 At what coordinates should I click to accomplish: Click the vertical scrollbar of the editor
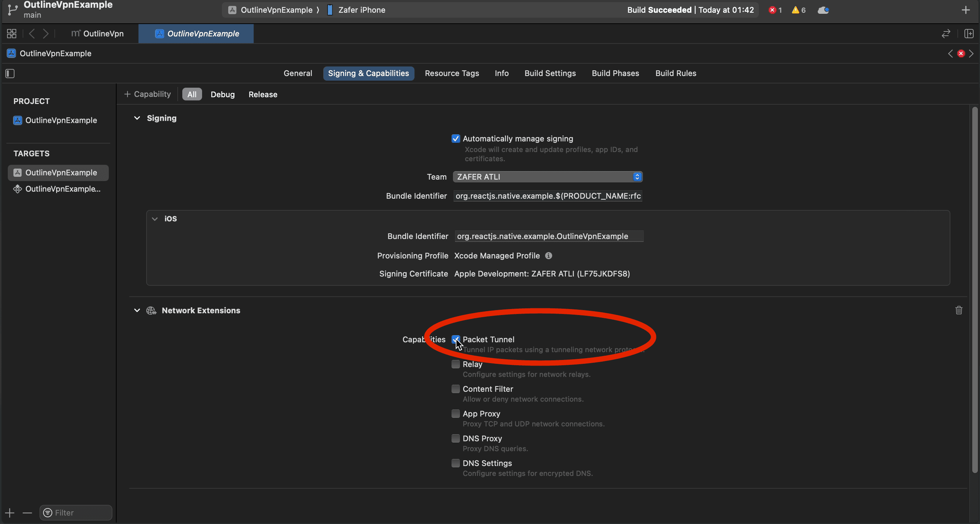point(975,290)
